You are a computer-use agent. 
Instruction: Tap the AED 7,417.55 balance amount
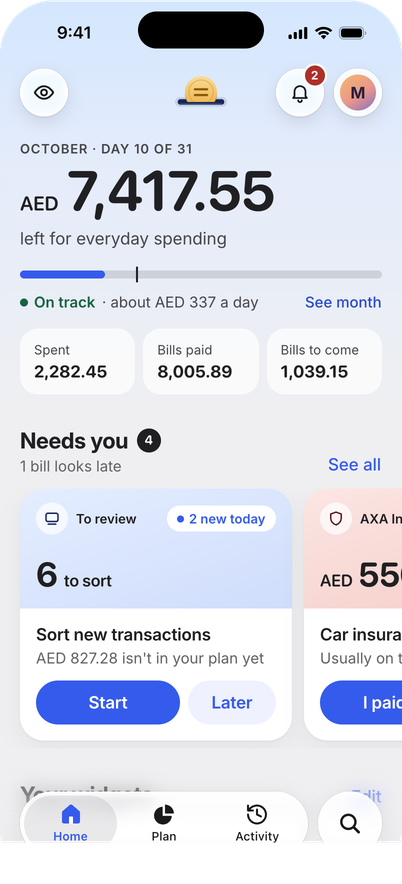[147, 193]
